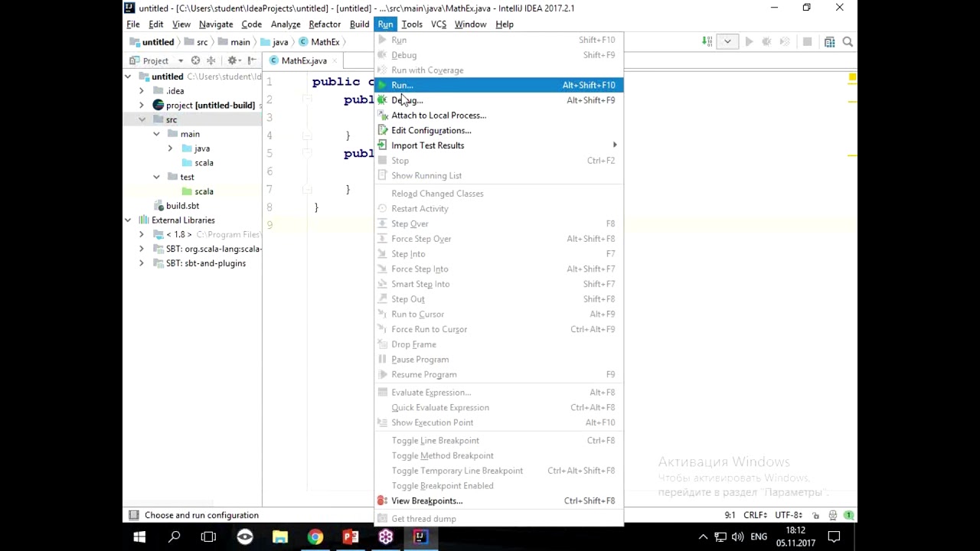The width and height of the screenshot is (980, 551).
Task: Select Debug... in the Run menu
Action: click(498, 100)
